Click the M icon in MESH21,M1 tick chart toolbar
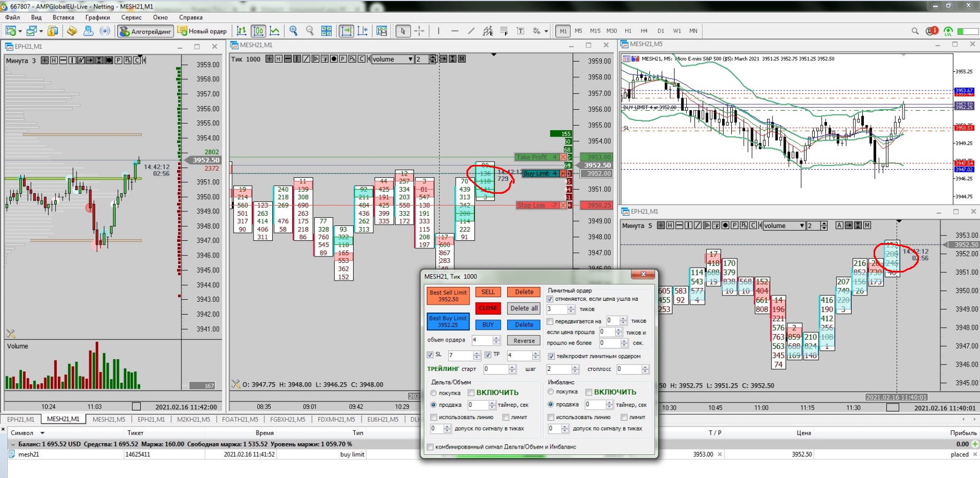The height and width of the screenshot is (478, 980). 462,59
